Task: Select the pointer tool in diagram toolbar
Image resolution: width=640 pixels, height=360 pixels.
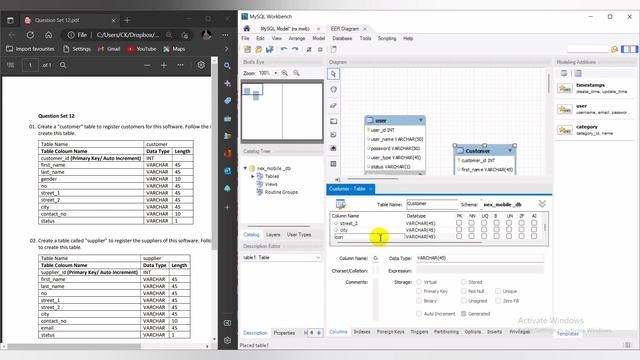Action: point(333,74)
